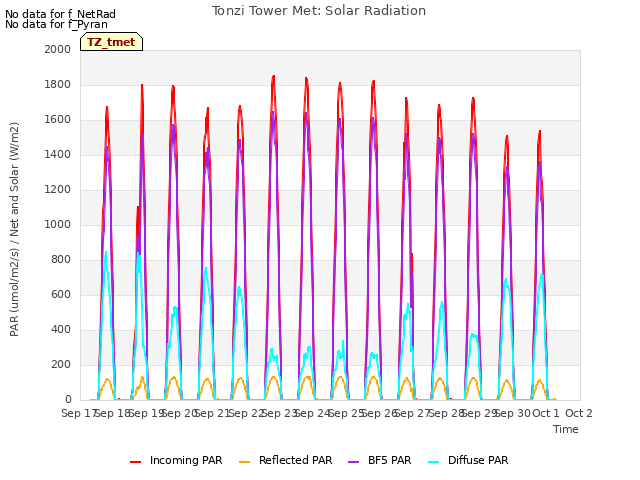The image size is (640, 480).
Task: Click the 1200 y-axis tick label
Action: click(x=58, y=189)
